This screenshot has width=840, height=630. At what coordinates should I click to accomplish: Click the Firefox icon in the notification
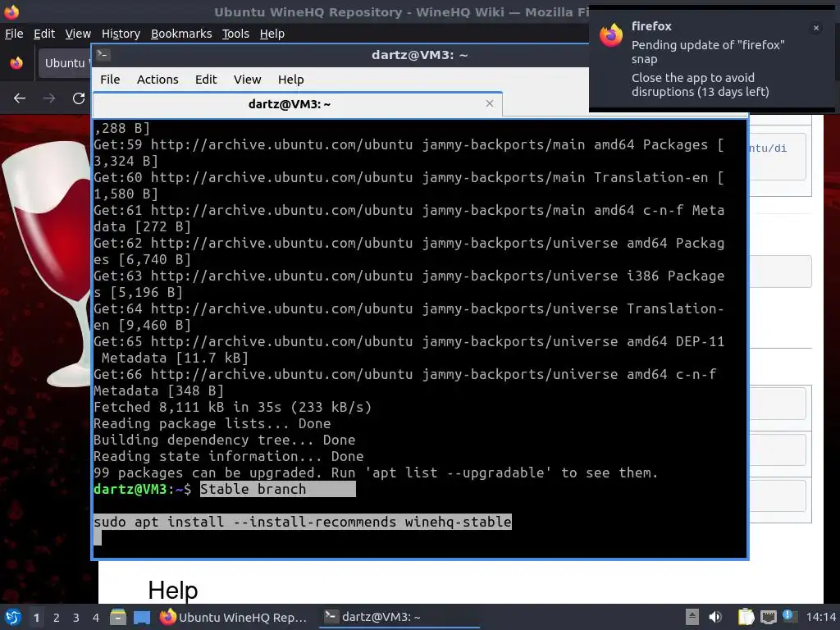610,35
